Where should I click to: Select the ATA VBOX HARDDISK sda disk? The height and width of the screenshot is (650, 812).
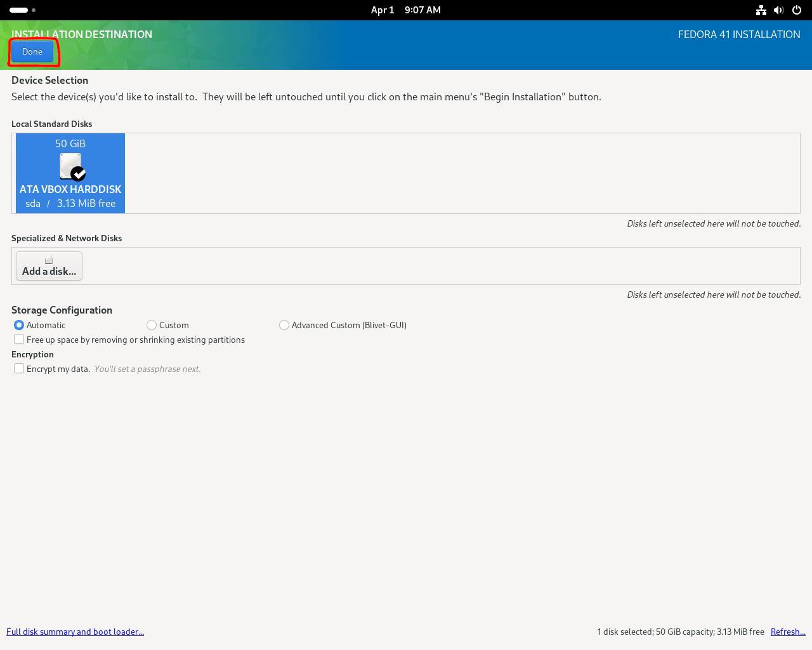pos(70,173)
